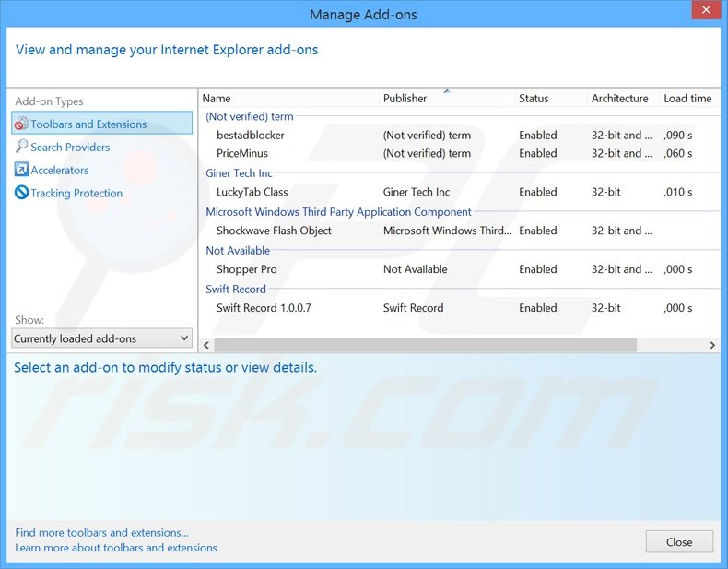Click Giner Tech Inc publisher cell for LuckyTab
The image size is (728, 569).
(416, 192)
